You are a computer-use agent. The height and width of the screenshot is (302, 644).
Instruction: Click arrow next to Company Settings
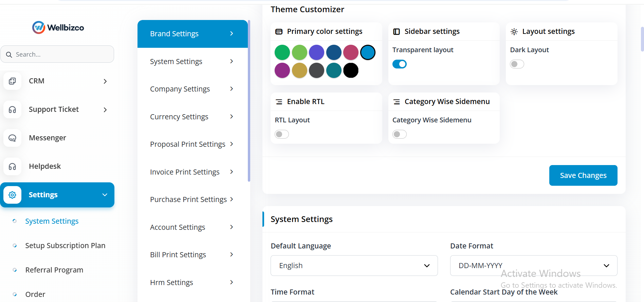coord(232,89)
